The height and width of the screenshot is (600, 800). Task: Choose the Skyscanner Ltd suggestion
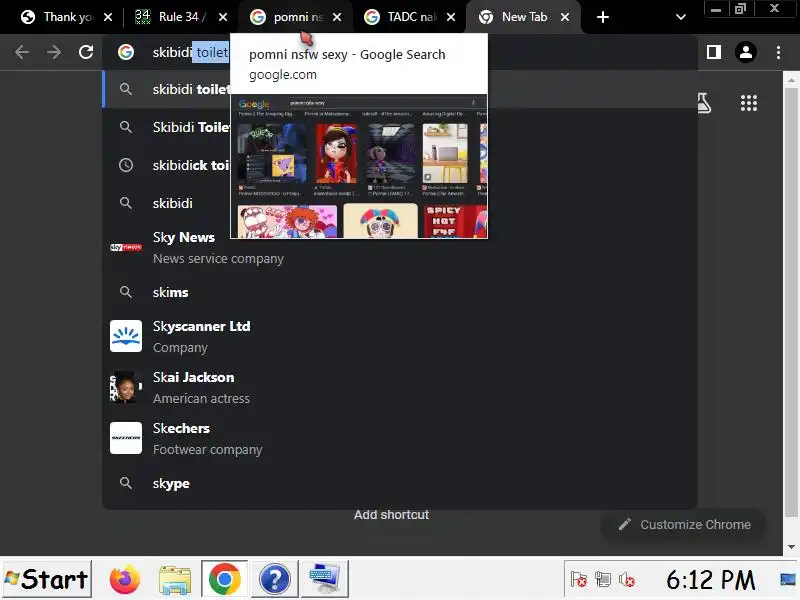(x=400, y=336)
